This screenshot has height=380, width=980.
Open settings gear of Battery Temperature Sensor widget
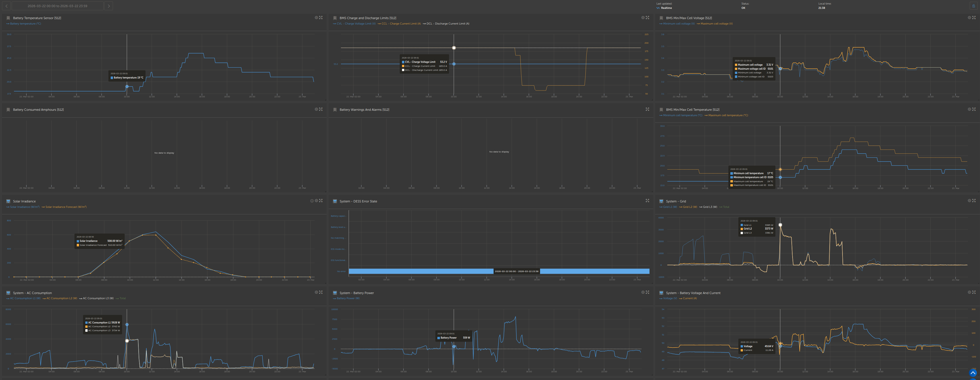point(316,17)
